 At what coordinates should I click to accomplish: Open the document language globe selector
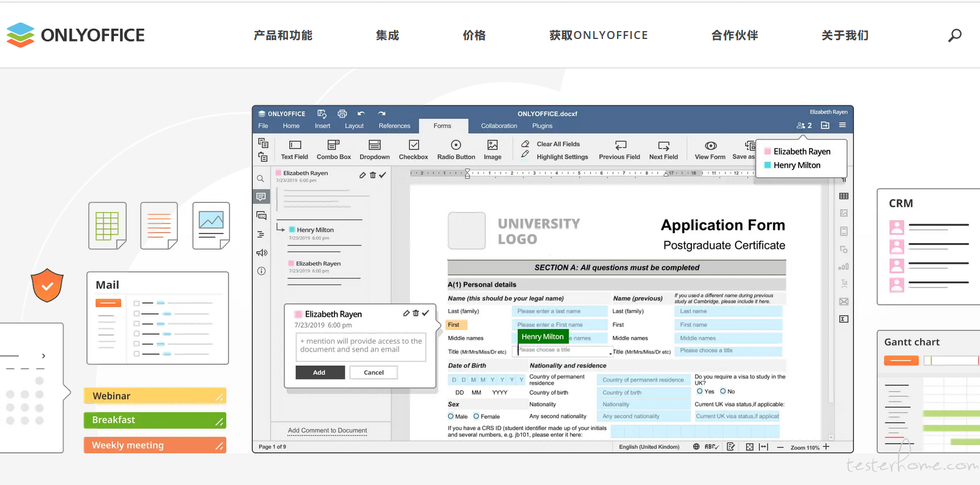coord(696,447)
